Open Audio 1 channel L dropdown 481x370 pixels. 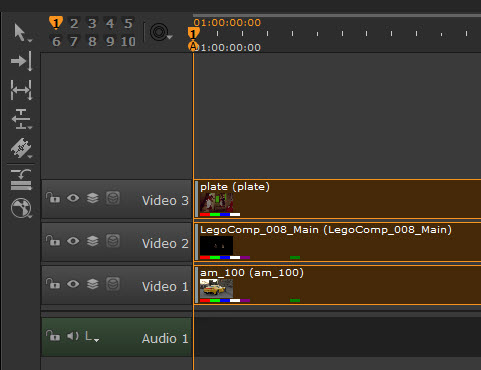(92, 337)
